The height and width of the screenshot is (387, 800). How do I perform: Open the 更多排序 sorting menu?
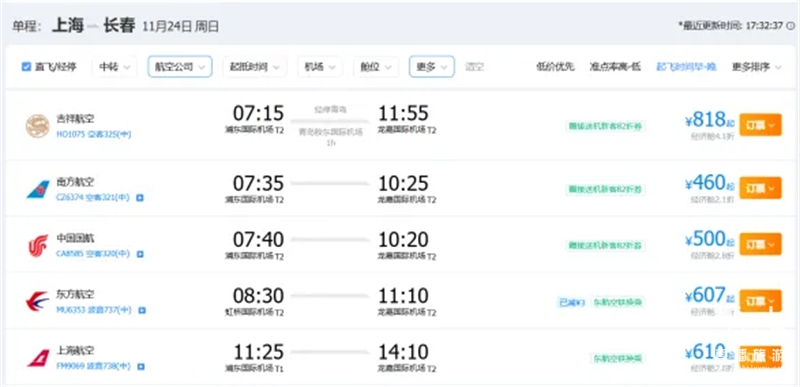[757, 67]
